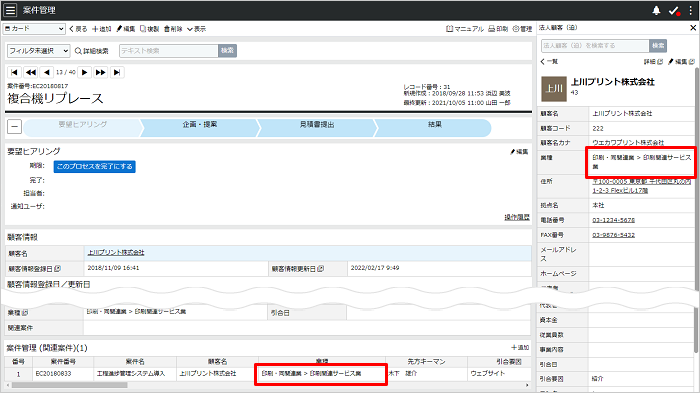Viewport: 700px width, 393px height.
Task: Click the 上川 company avatar thumbnail
Action: (554, 89)
